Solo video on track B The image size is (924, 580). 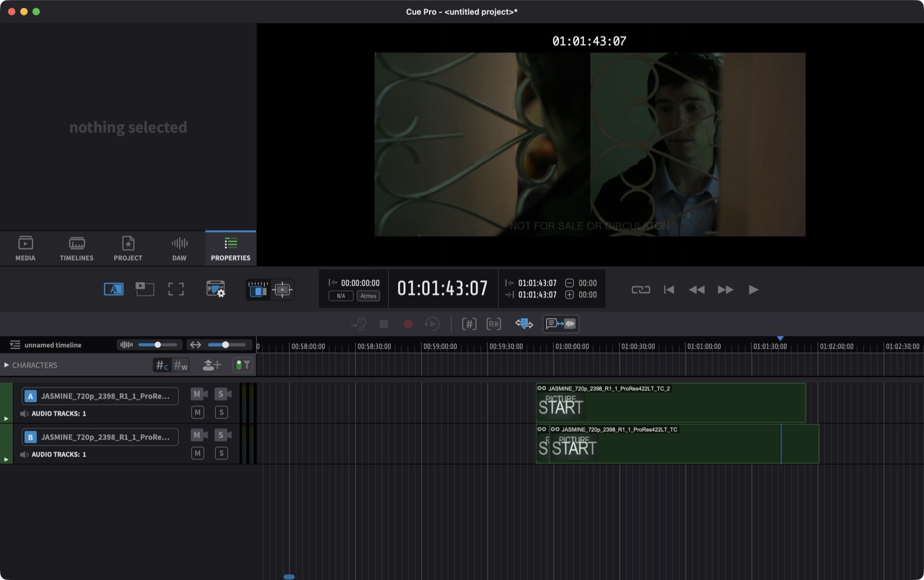[x=223, y=435]
